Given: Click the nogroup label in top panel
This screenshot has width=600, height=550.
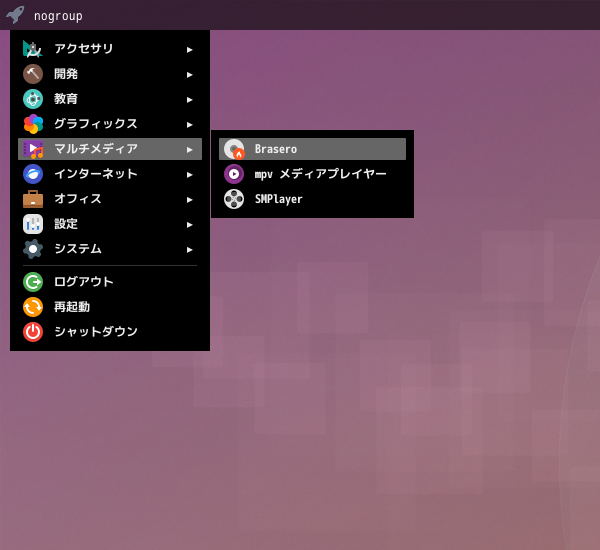Looking at the screenshot, I should coord(58,16).
